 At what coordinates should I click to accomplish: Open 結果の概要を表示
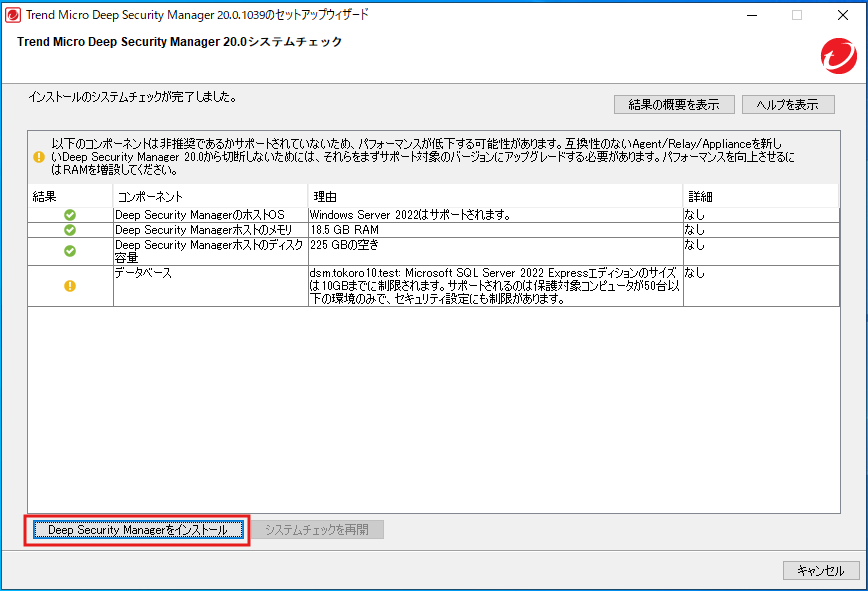(x=674, y=105)
